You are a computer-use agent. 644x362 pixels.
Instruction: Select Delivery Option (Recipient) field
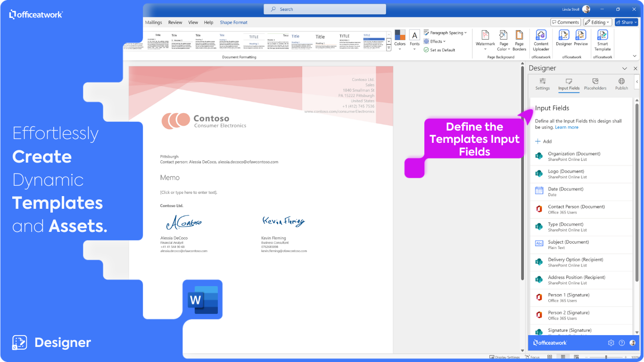coord(581,263)
